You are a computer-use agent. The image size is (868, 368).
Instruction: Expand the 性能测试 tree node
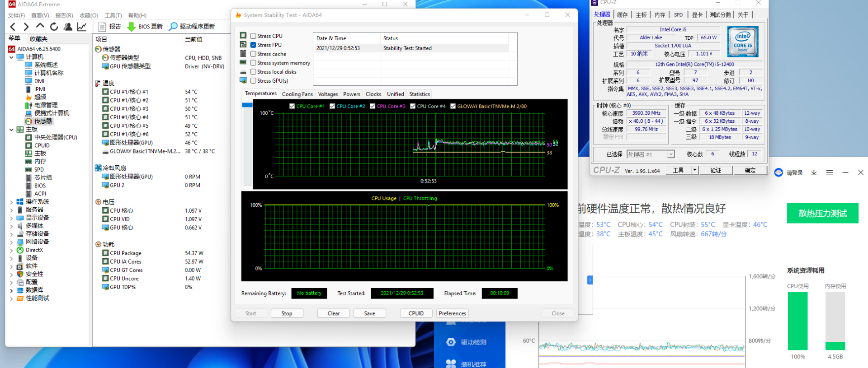(11, 299)
